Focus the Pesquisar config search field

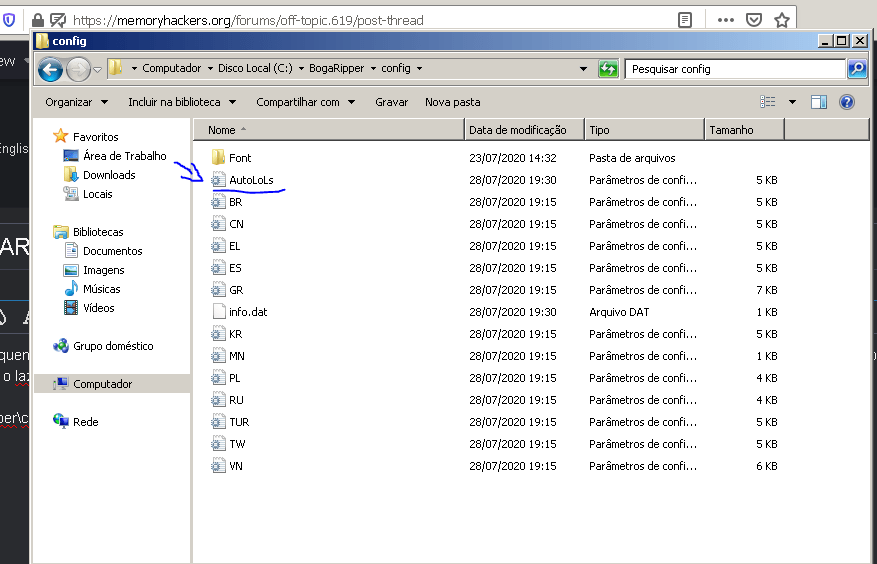click(735, 69)
